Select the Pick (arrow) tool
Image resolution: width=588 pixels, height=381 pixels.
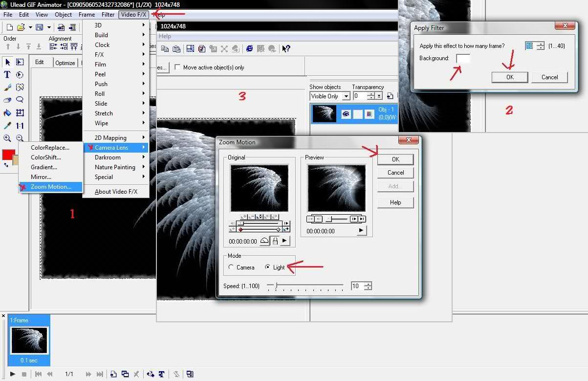coord(7,62)
